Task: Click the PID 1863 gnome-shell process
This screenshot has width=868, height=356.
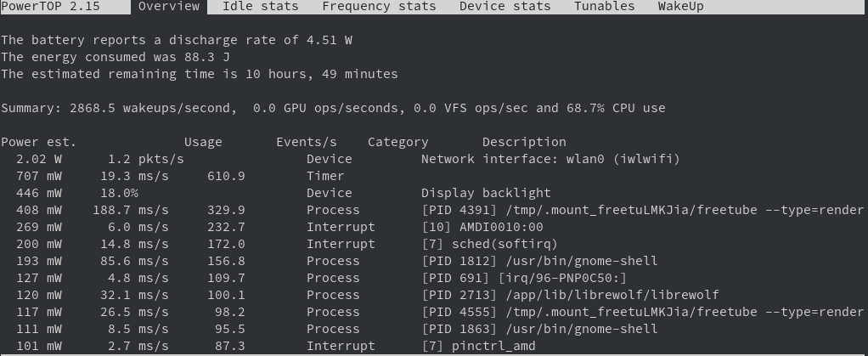Action: [x=539, y=329]
